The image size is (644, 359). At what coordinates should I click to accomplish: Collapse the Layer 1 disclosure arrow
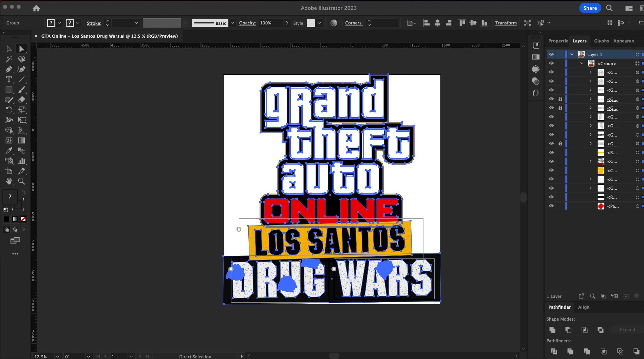pos(572,54)
